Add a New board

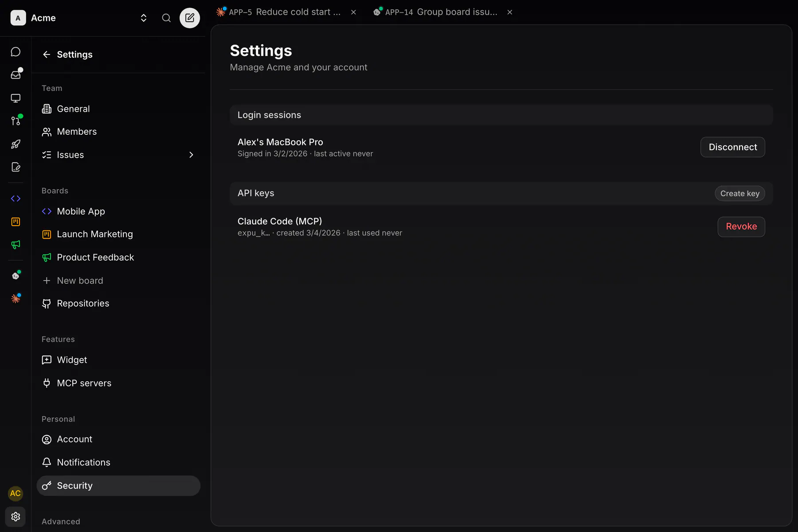[x=118, y=281]
